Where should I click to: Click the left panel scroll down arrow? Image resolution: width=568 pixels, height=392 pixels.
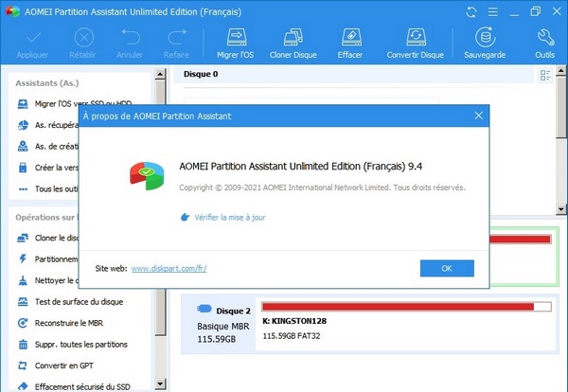click(x=160, y=384)
